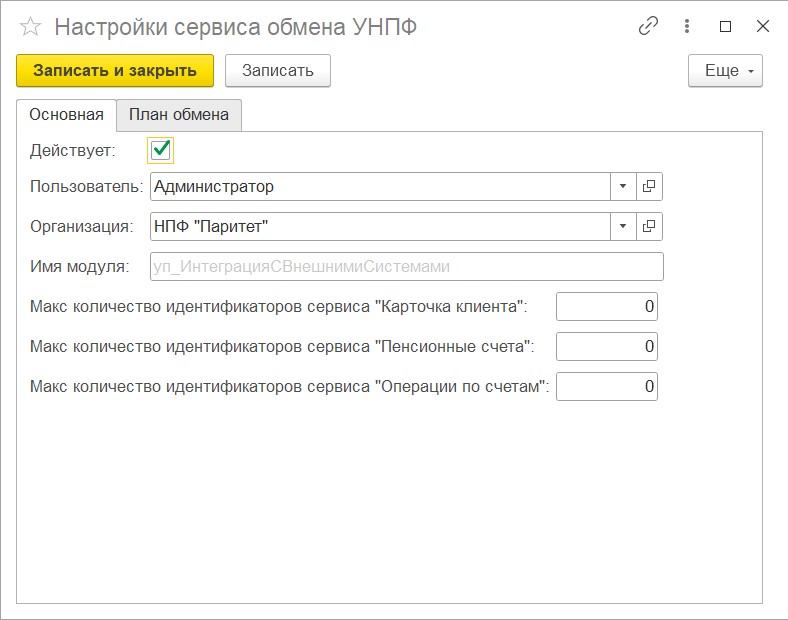Open the Еще dropdown menu
Screen dimensions: 788x620
tap(725, 71)
